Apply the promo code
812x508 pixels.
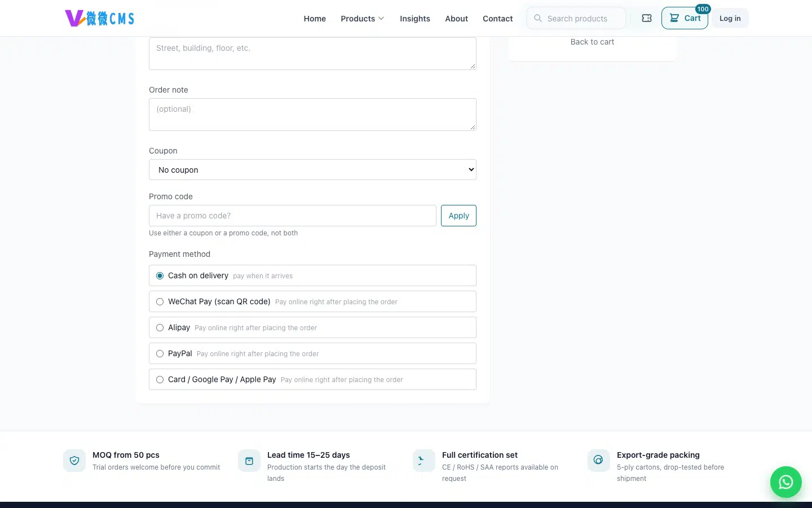pyautogui.click(x=458, y=216)
